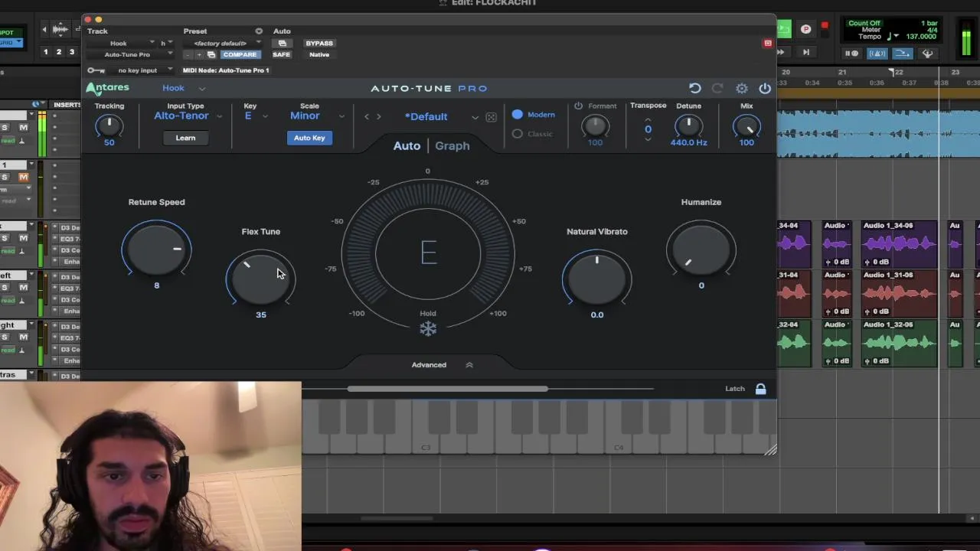980x551 pixels.
Task: Undo the last Auto-Tune change
Action: click(694, 89)
